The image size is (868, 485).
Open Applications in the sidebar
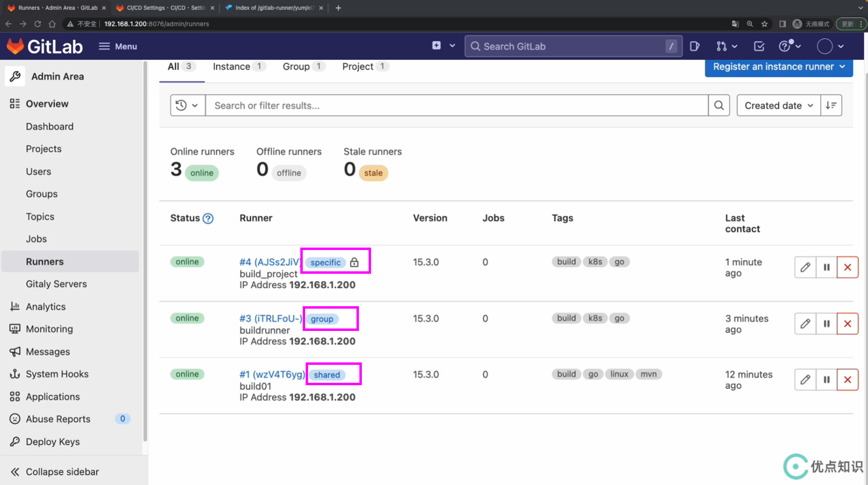point(53,397)
